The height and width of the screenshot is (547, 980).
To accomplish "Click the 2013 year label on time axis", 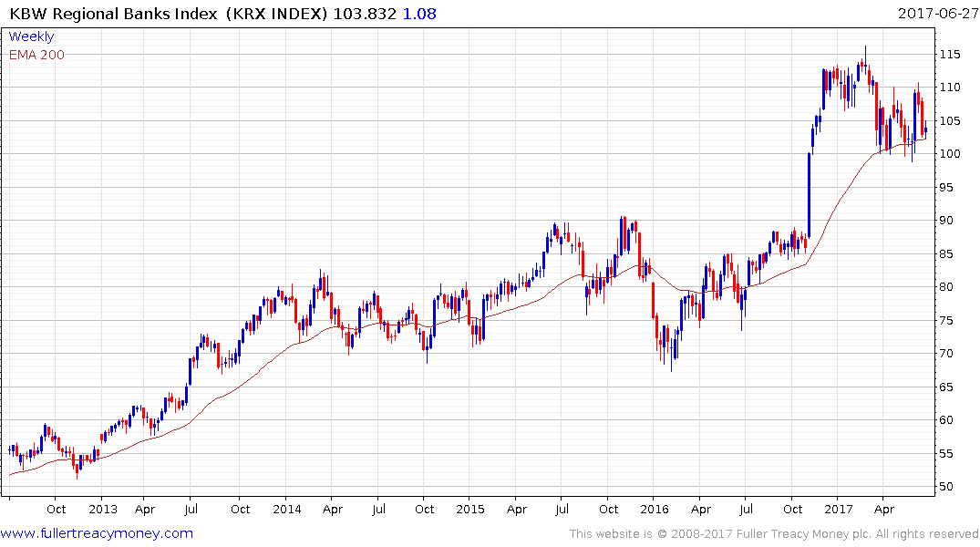I will (x=102, y=510).
